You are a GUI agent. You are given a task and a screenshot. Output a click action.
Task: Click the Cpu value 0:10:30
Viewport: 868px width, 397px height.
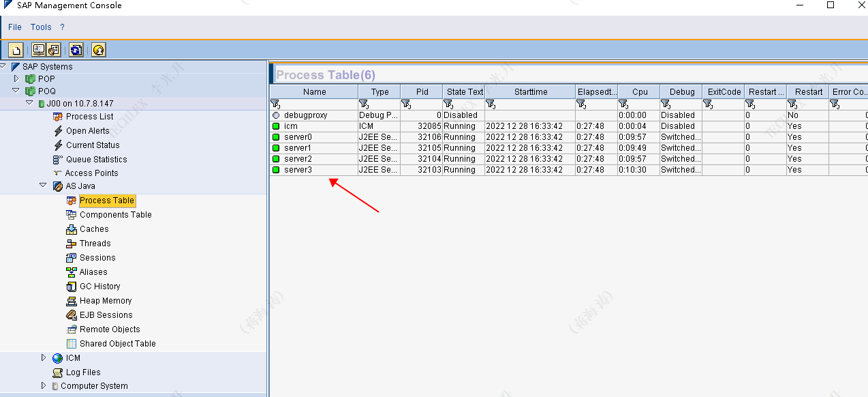point(632,170)
